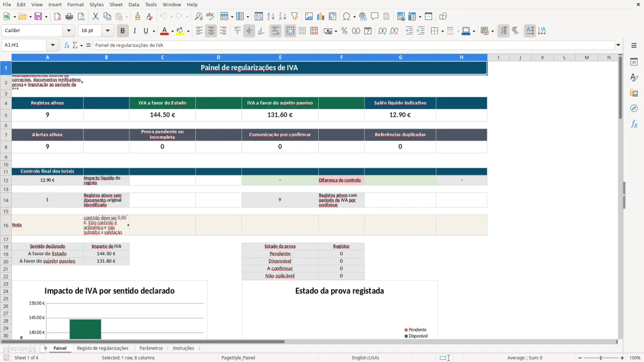This screenshot has height=362, width=644.
Task: Switch to Registo de regularizações sheet tab
Action: tap(103, 348)
